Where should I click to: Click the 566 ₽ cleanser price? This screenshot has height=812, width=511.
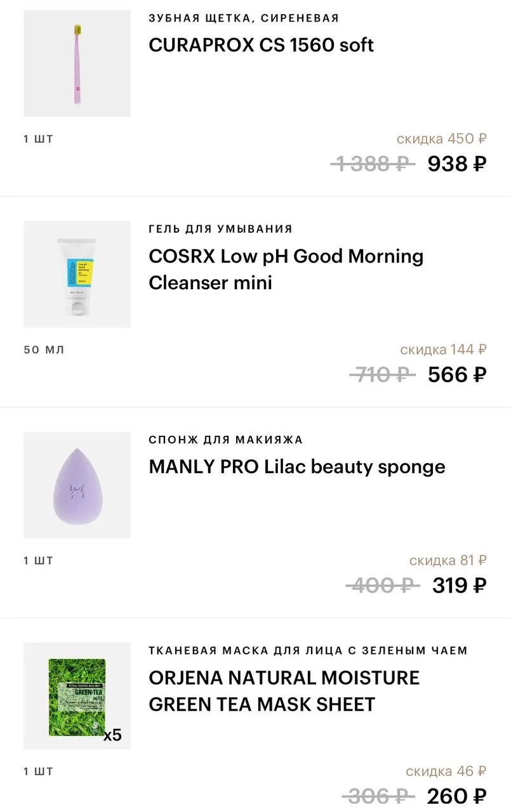(457, 374)
